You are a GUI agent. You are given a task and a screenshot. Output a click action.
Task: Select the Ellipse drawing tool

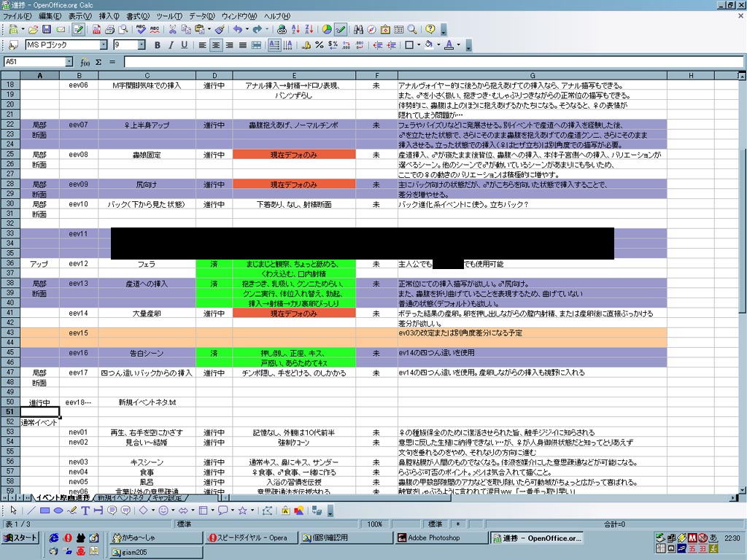coord(58,510)
